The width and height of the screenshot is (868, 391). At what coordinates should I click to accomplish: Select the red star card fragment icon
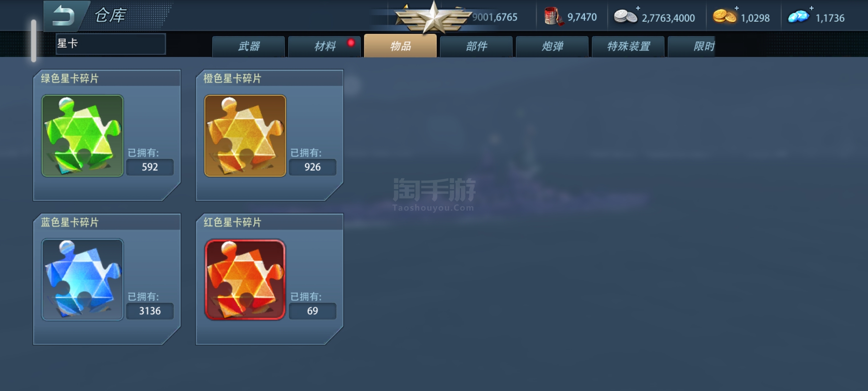pyautogui.click(x=245, y=280)
